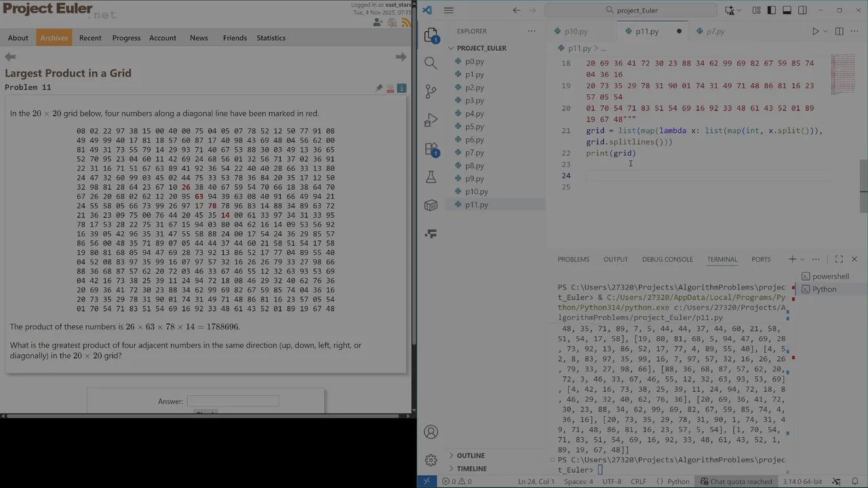868x488 pixels.
Task: Switch to the p7.py editor tab
Action: click(715, 31)
